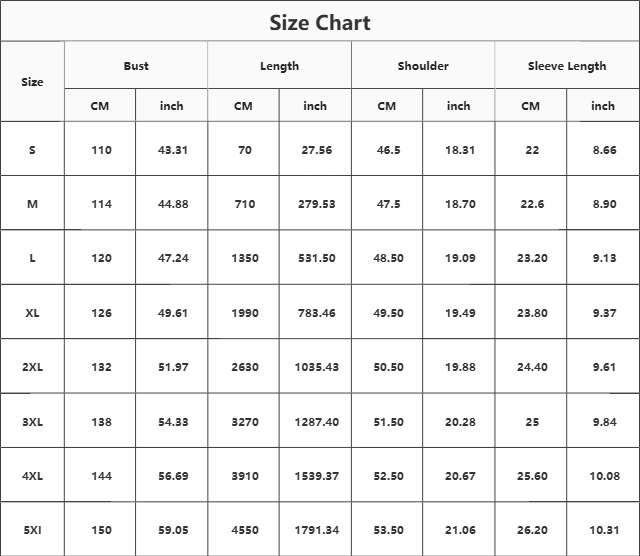Select the shoulder inch cell showing 21.06
Viewport: 640px width, 556px height.
click(x=460, y=530)
